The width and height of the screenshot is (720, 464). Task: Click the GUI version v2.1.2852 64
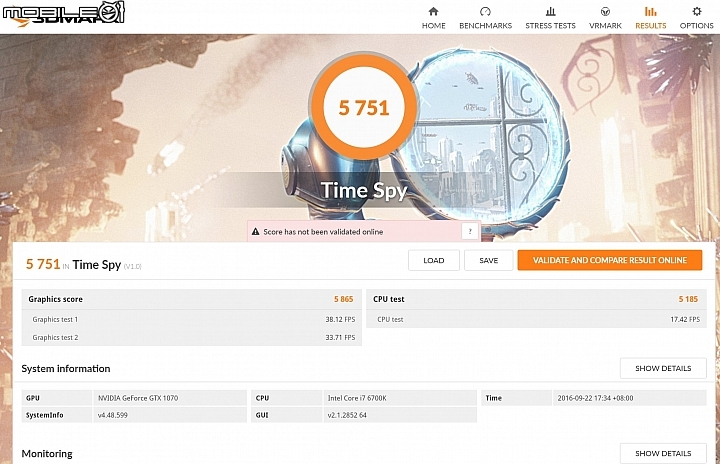(347, 415)
